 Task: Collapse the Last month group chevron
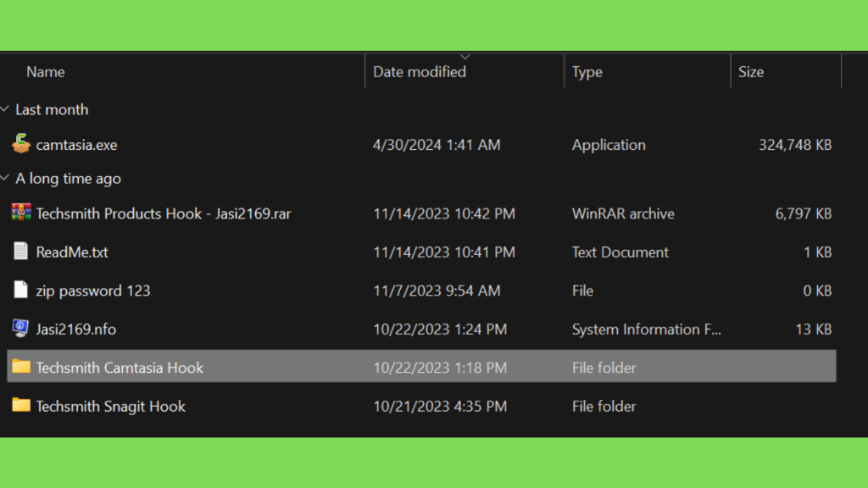click(5, 109)
